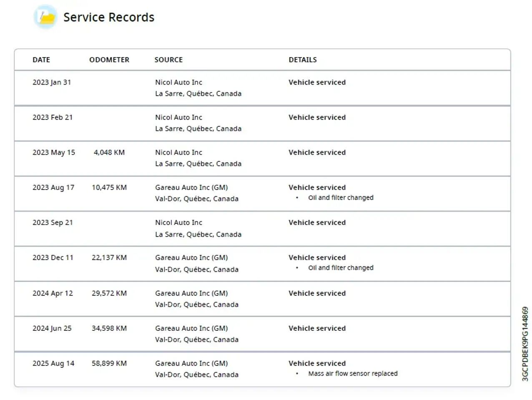Click the ODOMETER column header

109,60
